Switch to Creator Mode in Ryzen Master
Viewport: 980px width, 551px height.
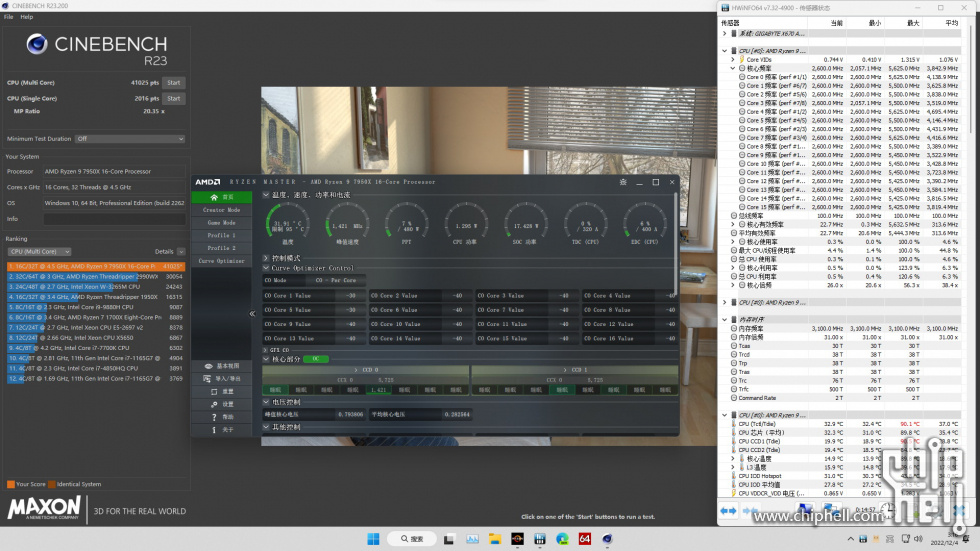coord(222,210)
